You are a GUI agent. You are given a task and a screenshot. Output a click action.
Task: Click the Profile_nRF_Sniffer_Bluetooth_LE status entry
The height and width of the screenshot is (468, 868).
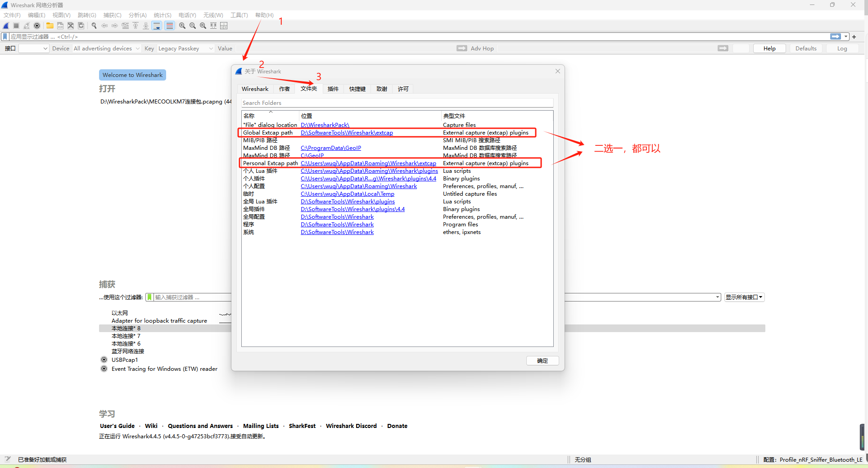point(821,460)
